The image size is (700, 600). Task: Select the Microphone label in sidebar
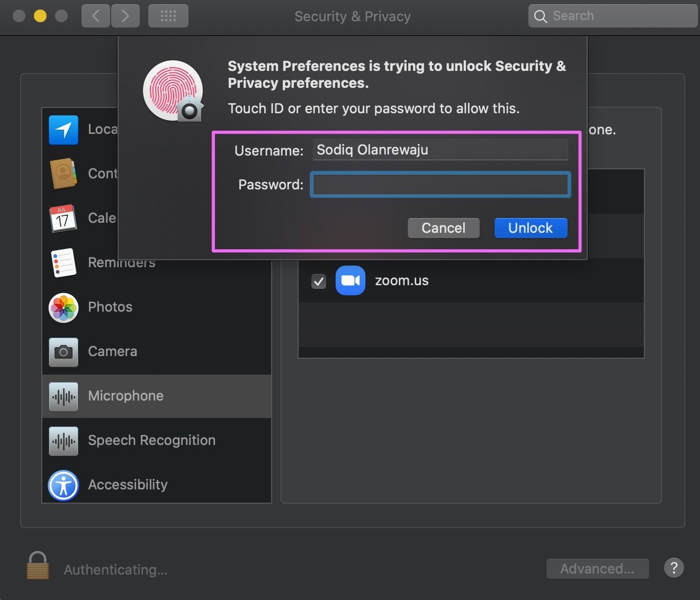click(126, 396)
